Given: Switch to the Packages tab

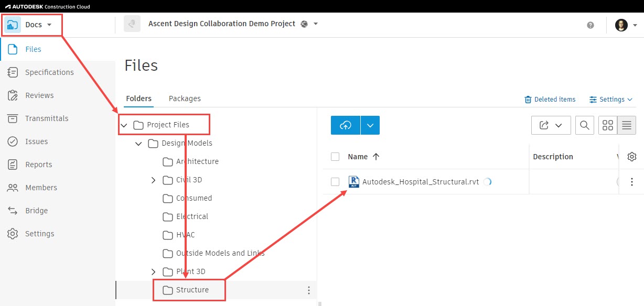Looking at the screenshot, I should [x=185, y=99].
